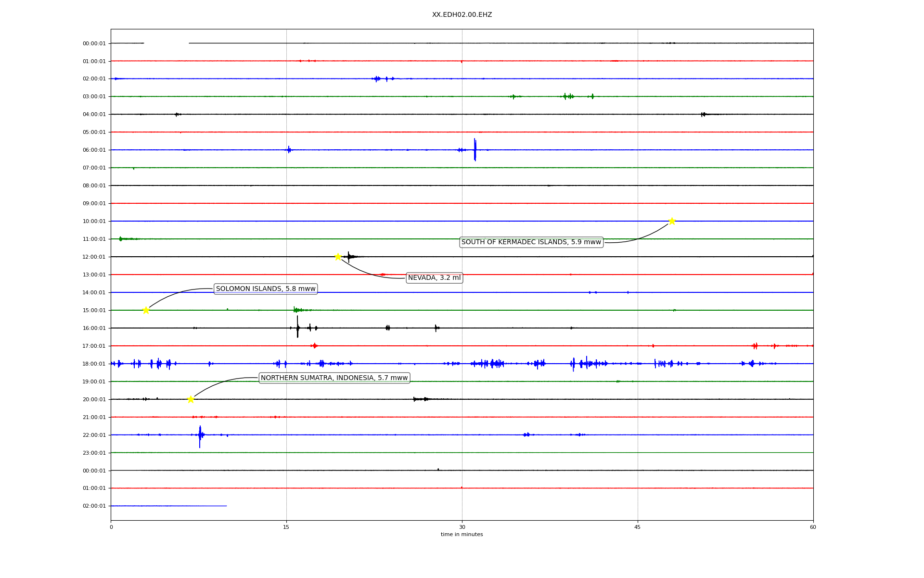
Task: Select the NEVADA, 3.2 ml annotation box
Action: click(x=434, y=278)
